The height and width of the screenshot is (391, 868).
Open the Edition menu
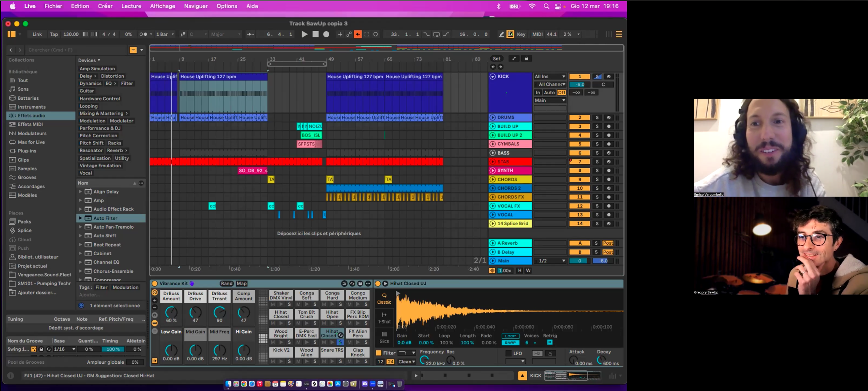tap(80, 6)
